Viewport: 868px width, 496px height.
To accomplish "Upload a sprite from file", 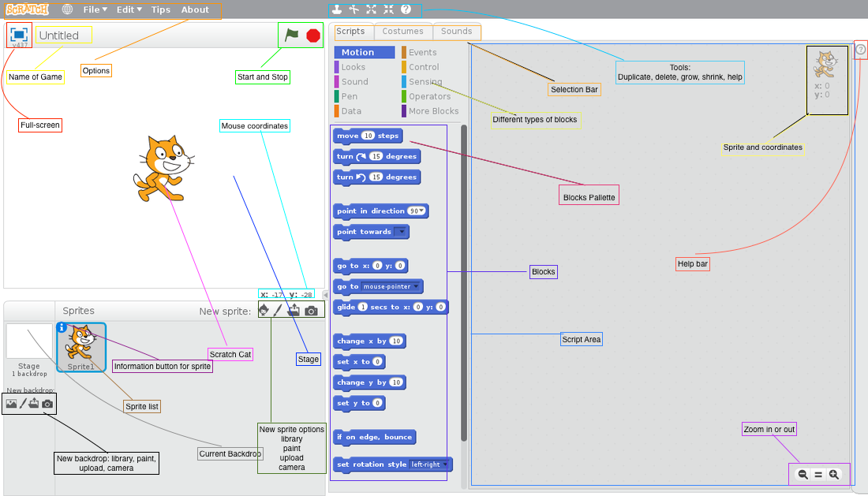I will click(294, 310).
